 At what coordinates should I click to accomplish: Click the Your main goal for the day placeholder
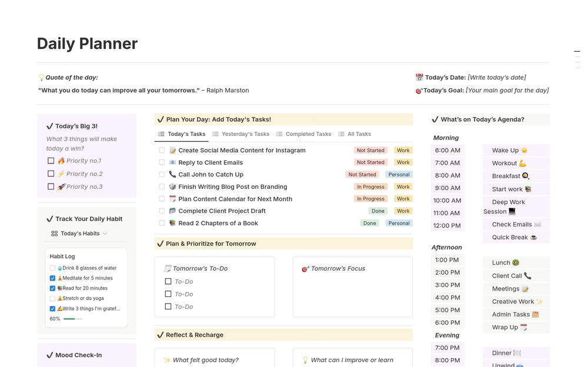(x=507, y=91)
